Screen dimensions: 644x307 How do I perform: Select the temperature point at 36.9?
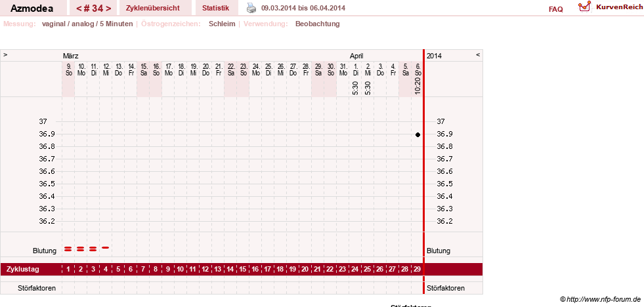click(418, 134)
